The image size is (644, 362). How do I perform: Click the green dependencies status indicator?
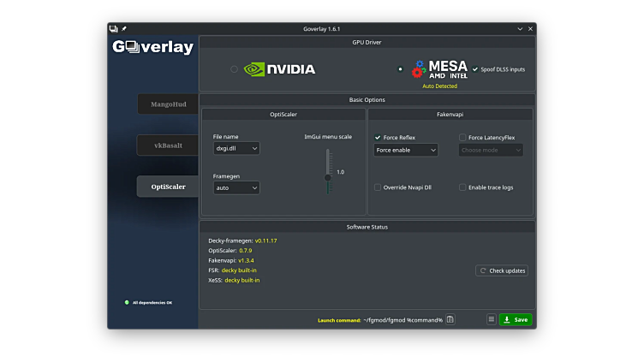[127, 302]
